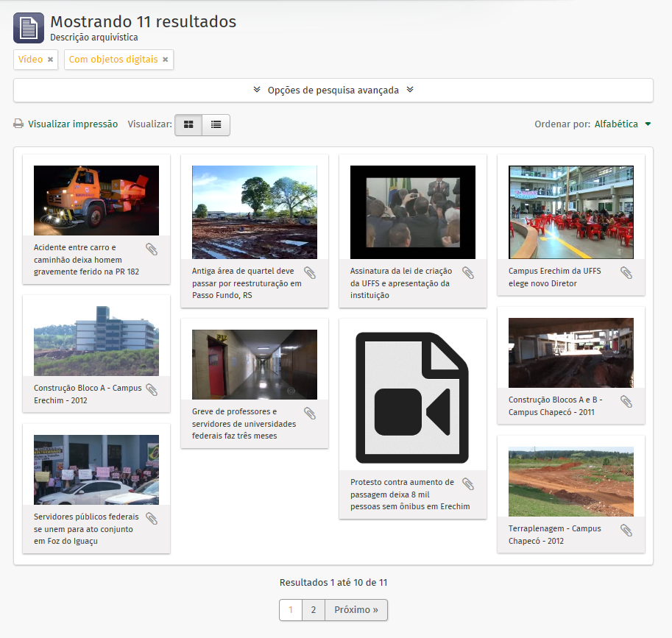This screenshot has height=638, width=672.
Task: Open the orange truck accident thumbnail
Action: [96, 201]
